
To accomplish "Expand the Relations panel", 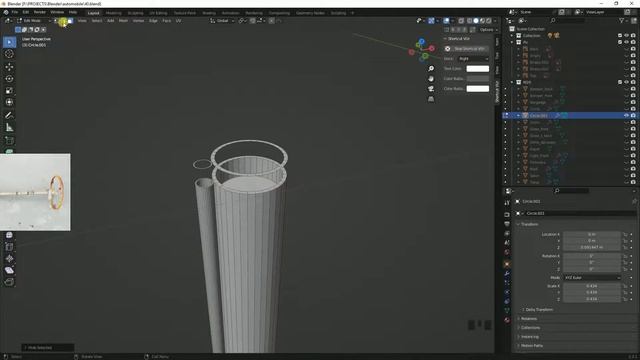I will pos(529,319).
